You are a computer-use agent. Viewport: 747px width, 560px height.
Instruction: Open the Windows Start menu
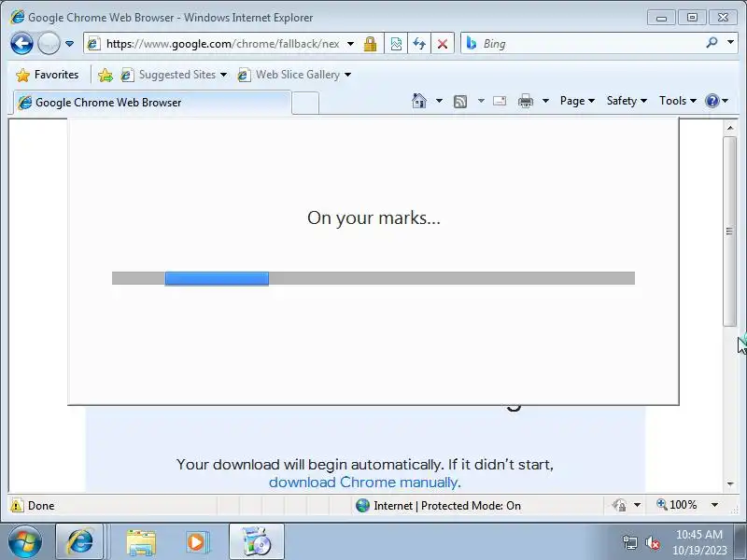[x=25, y=542]
